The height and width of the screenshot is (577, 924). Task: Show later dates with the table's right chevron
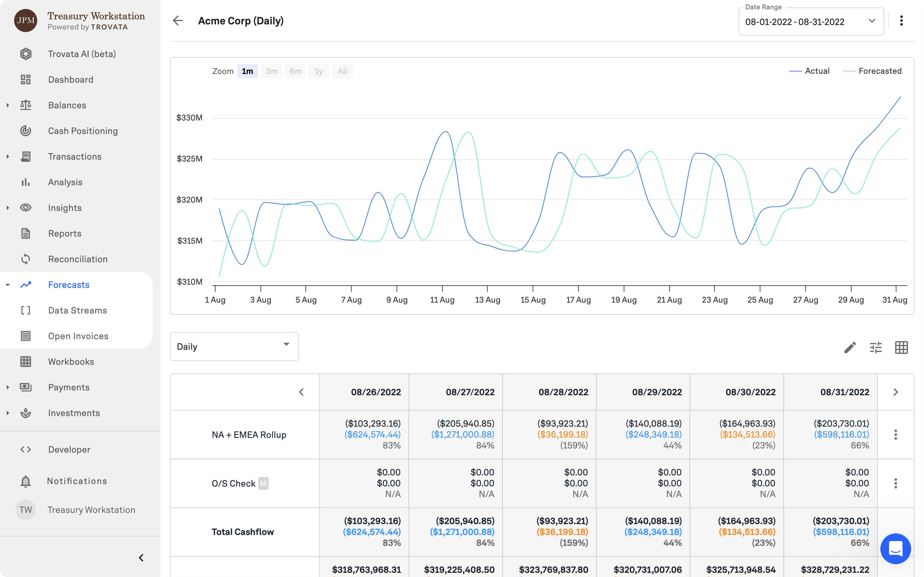[x=895, y=392]
